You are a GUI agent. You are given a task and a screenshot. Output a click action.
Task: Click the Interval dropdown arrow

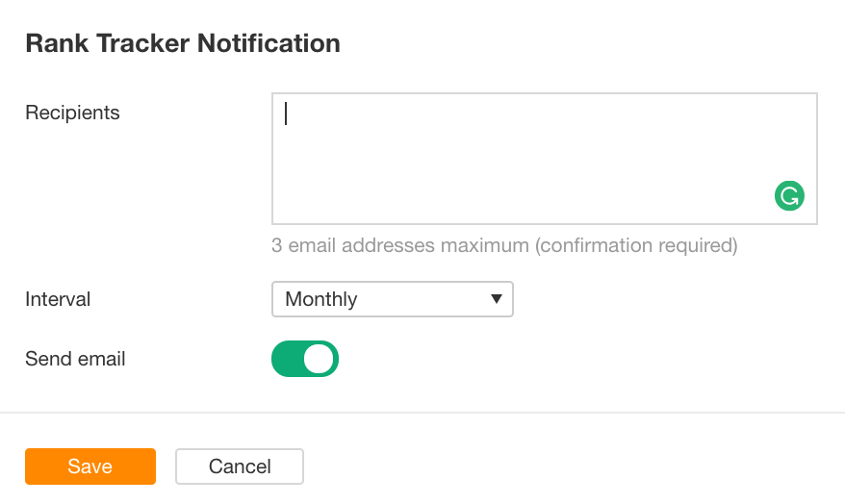tap(497, 299)
